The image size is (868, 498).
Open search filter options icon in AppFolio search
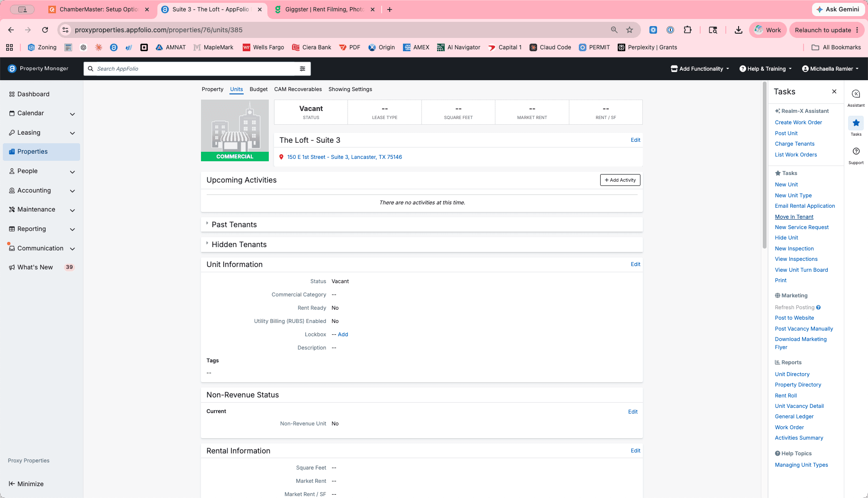click(302, 69)
